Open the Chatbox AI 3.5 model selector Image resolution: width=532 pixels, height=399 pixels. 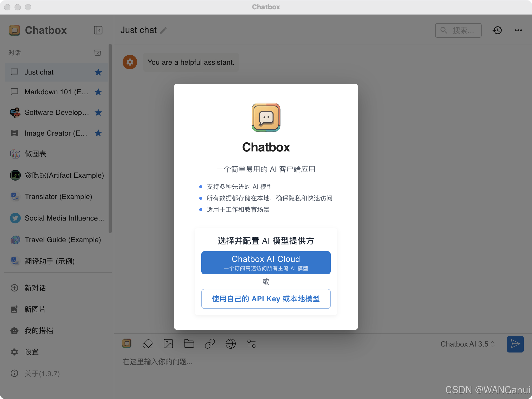click(x=467, y=344)
